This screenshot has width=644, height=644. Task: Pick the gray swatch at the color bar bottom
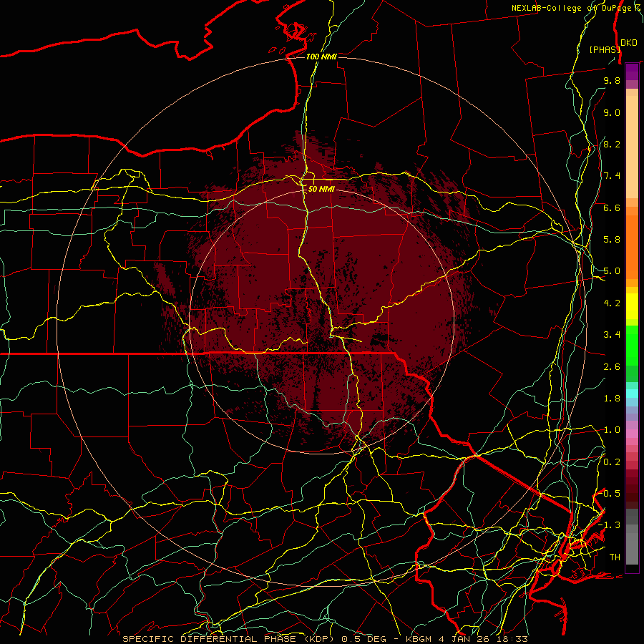632,550
